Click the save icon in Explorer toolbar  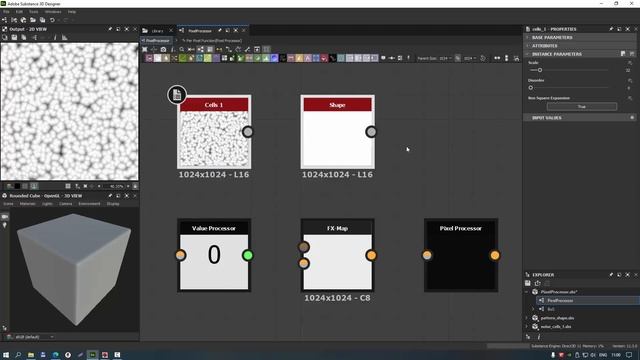(528, 283)
